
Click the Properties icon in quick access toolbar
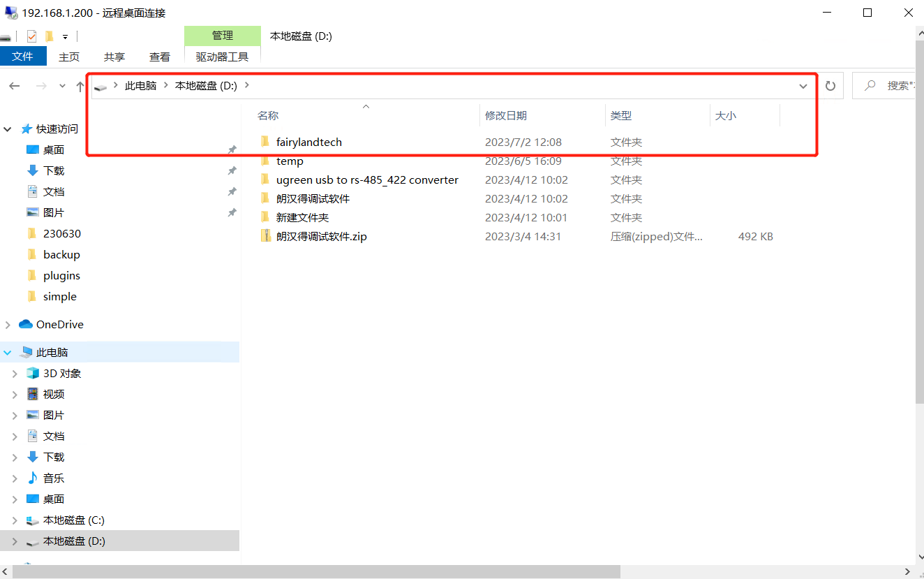[31, 36]
